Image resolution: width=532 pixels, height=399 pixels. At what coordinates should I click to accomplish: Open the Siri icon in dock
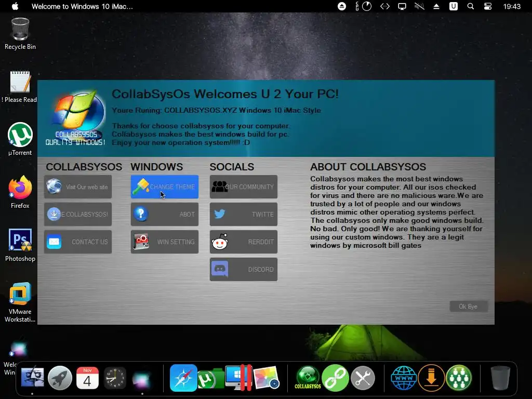pos(141,379)
